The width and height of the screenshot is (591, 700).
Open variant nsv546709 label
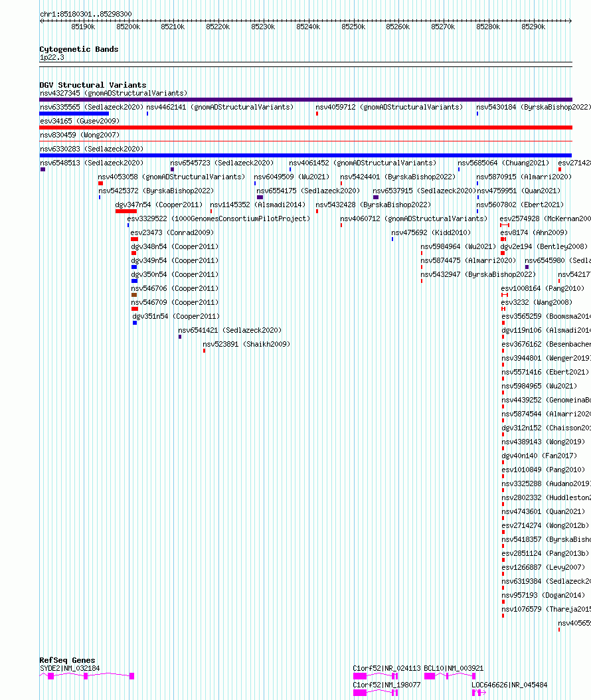pyautogui.click(x=175, y=302)
